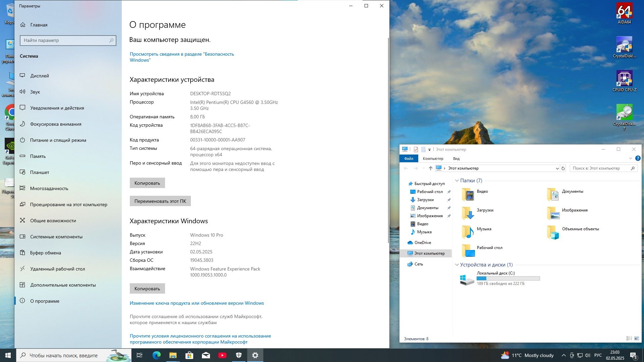Viewport: 644px width, 362px height.
Task: Open Microsoft Store from the taskbar
Action: [x=189, y=355]
